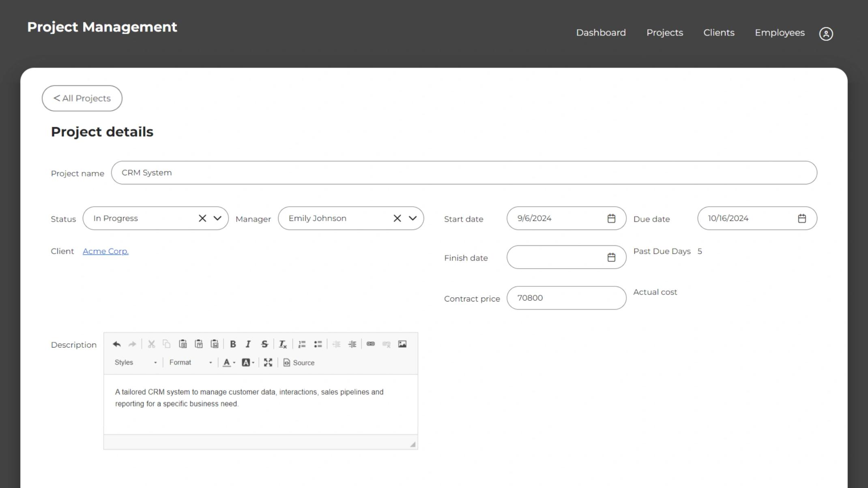
Task: Open the Acme Corp. client link
Action: (x=105, y=251)
